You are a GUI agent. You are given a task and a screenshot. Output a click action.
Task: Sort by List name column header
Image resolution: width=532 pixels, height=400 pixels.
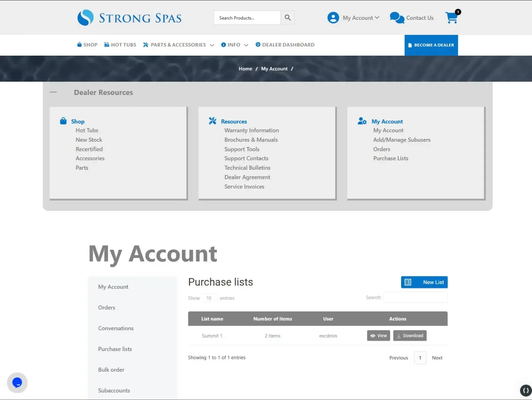pos(212,319)
